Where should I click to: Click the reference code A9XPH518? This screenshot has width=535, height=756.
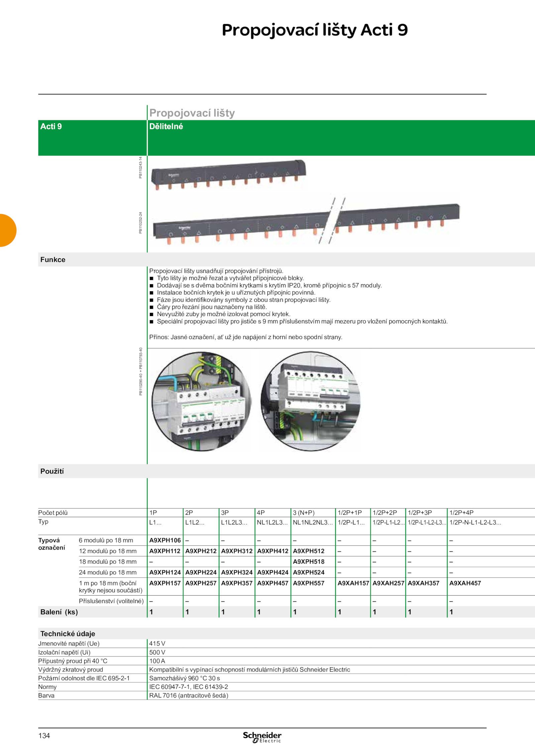309,562
